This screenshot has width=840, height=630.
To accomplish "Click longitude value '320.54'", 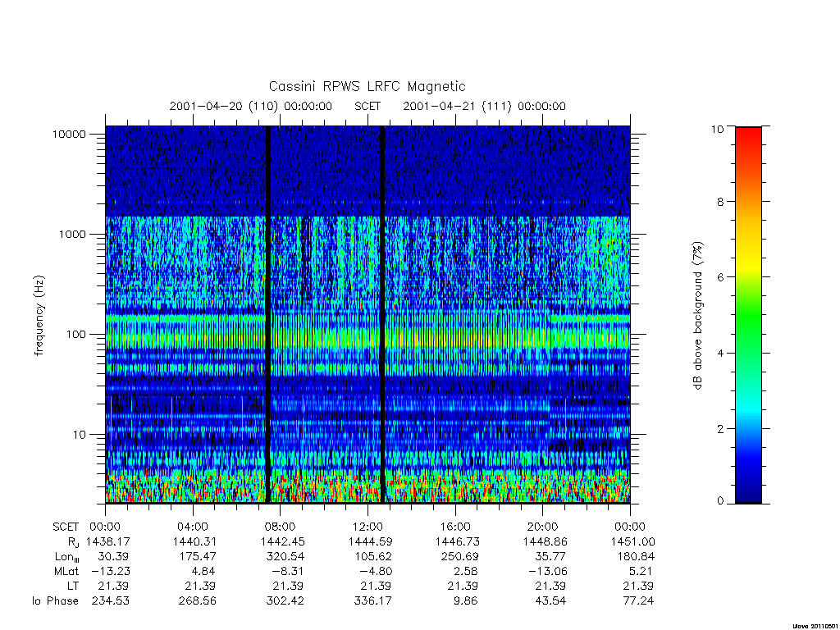I will [285, 557].
